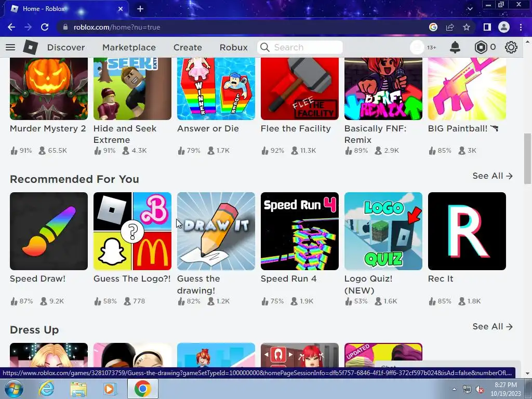The height and width of the screenshot is (399, 532).
Task: Open the settings gear in Roblox header
Action: [511, 47]
